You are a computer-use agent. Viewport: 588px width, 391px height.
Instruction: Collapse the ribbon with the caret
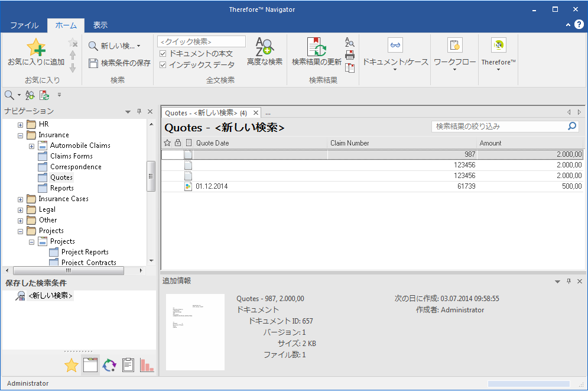[x=568, y=25]
